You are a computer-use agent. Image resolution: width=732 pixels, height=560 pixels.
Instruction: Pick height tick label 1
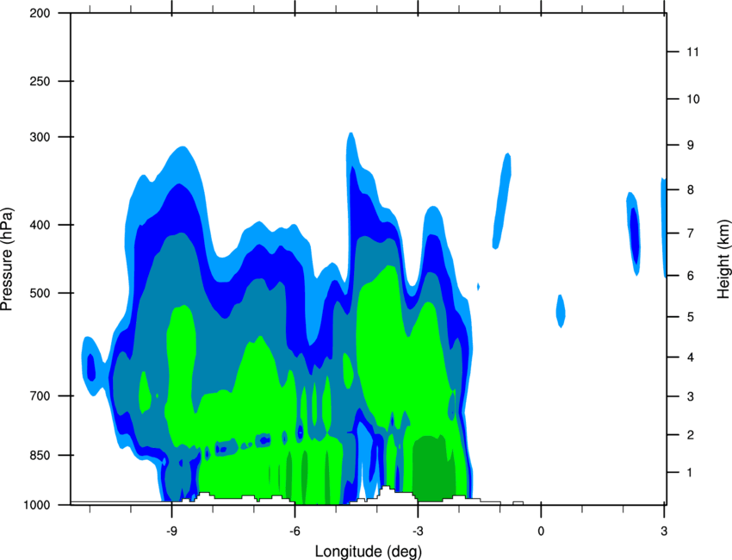[x=690, y=473]
